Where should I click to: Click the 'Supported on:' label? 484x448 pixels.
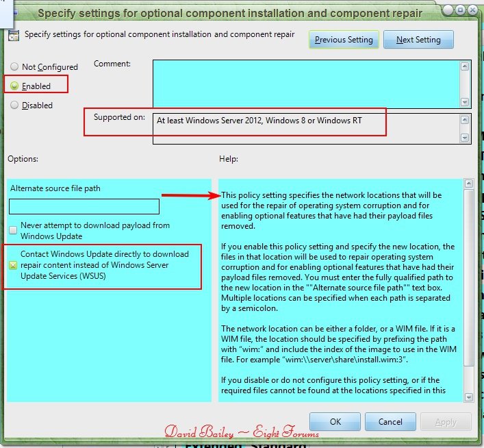click(119, 117)
